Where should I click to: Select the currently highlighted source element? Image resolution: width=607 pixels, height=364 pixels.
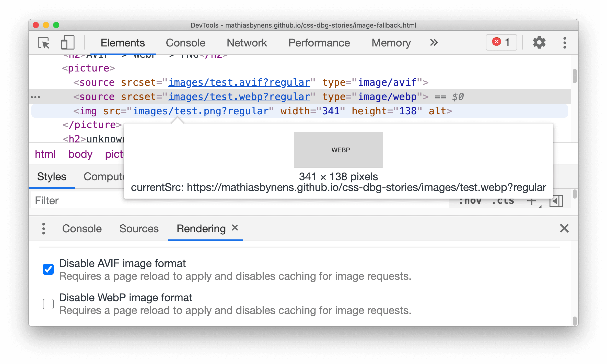pos(251,96)
